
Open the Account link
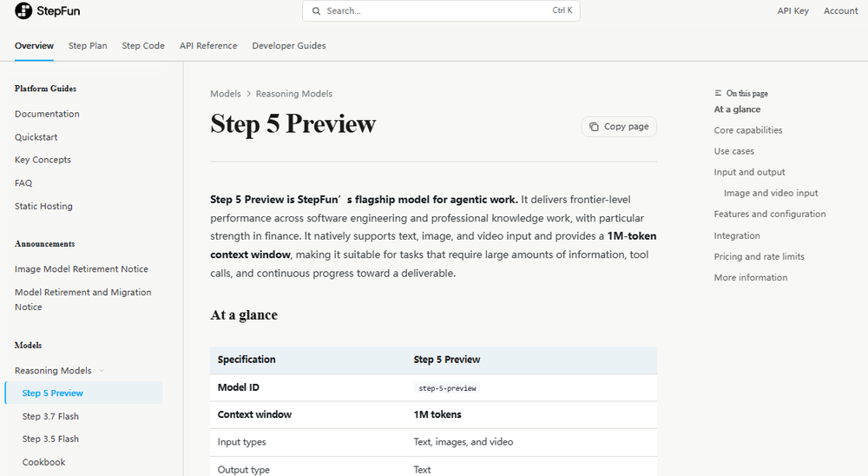click(x=840, y=11)
